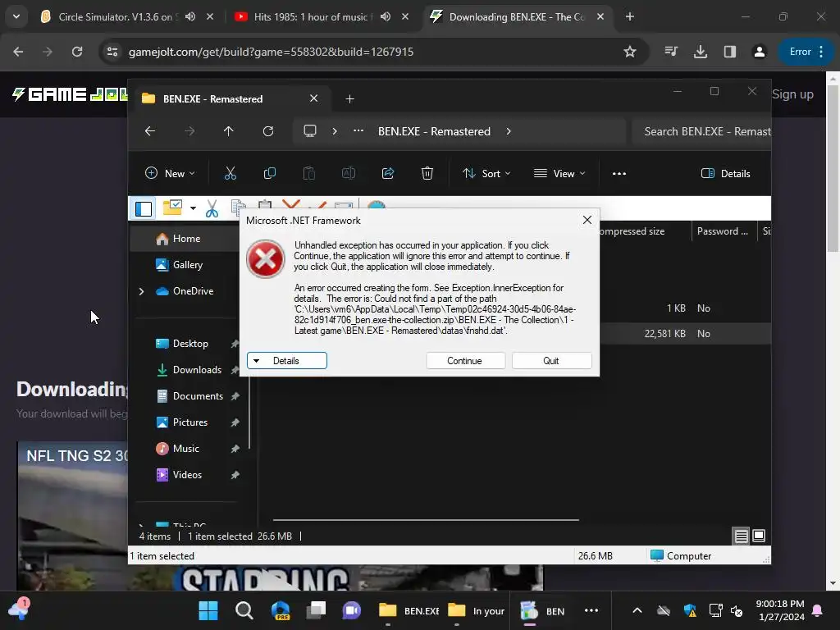840x630 pixels.
Task: Open Windows Start menu
Action: pos(208,610)
